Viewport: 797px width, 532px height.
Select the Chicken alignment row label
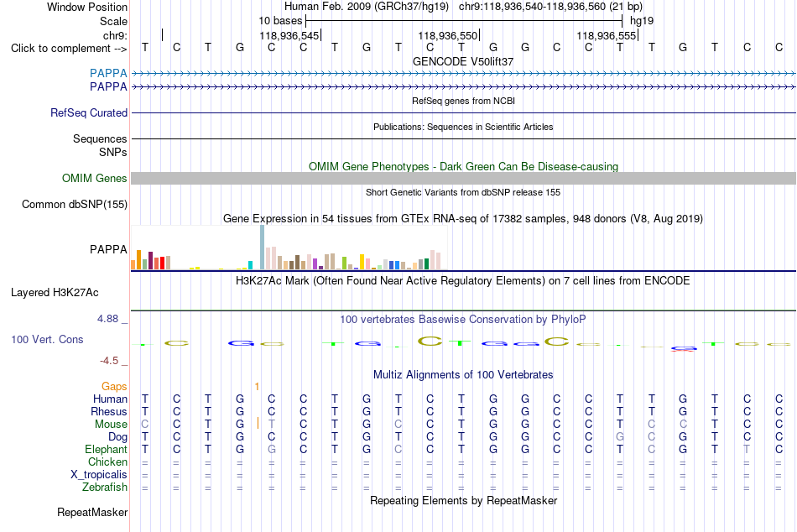click(107, 462)
